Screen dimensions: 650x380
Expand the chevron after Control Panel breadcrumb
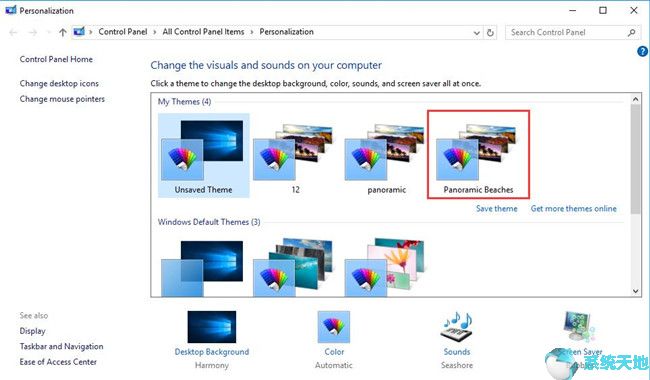[x=155, y=32]
